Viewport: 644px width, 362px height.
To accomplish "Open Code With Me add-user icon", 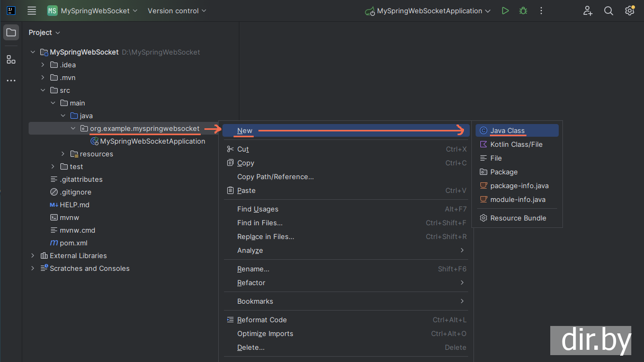I will (588, 11).
